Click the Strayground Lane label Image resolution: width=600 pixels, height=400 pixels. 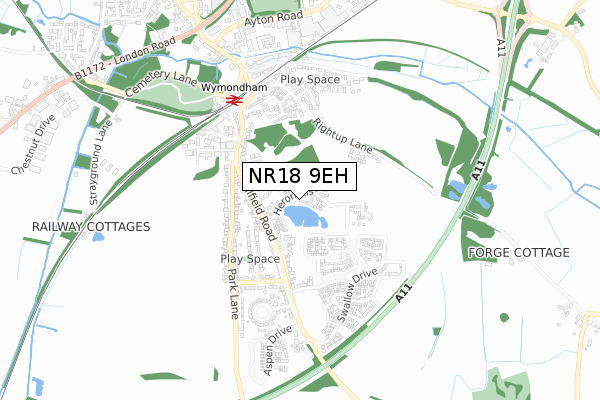pos(101,163)
